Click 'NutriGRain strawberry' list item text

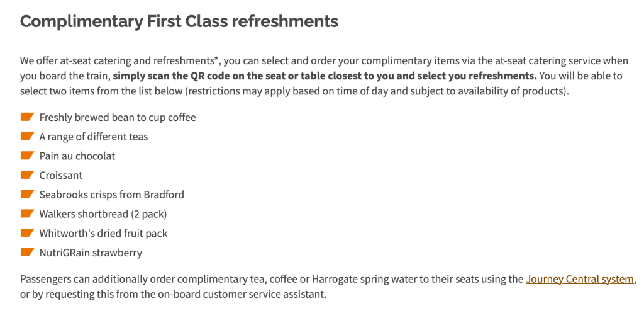coord(91,253)
